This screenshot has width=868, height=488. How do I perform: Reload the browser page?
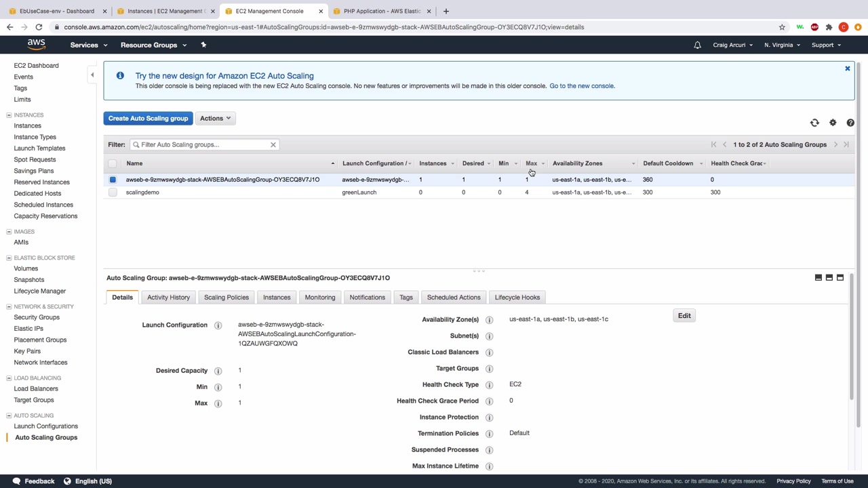point(39,27)
